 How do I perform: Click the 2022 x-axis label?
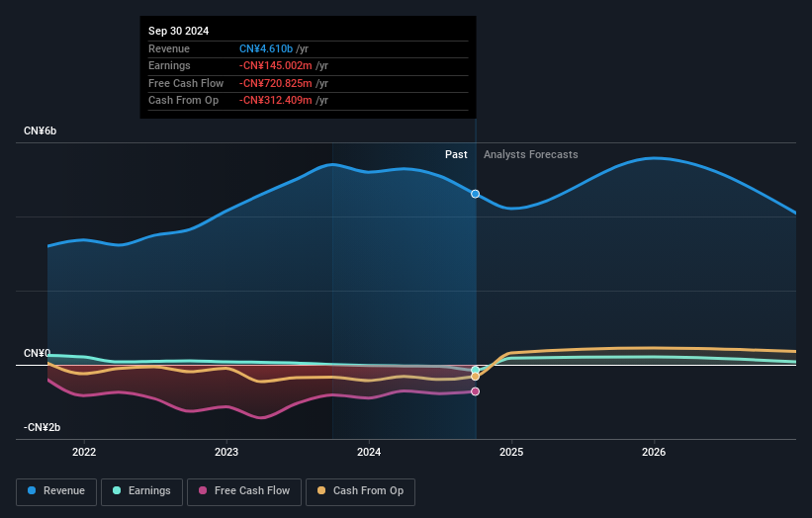click(84, 452)
